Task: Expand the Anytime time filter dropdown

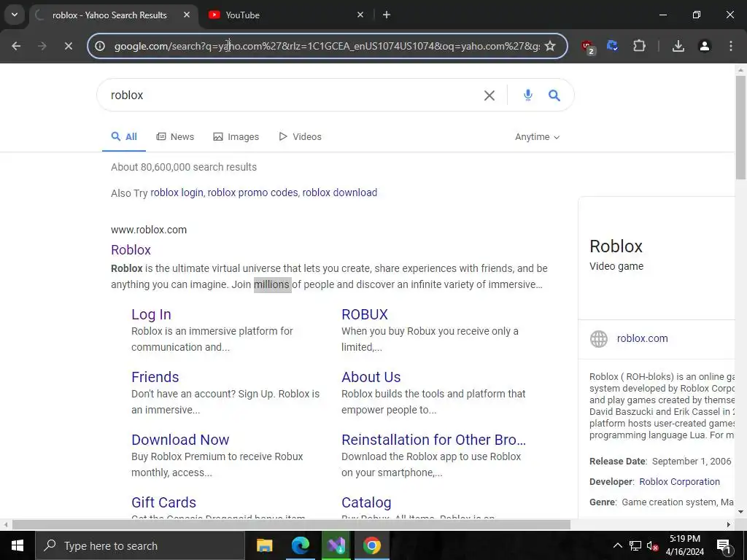Action: [x=537, y=137]
